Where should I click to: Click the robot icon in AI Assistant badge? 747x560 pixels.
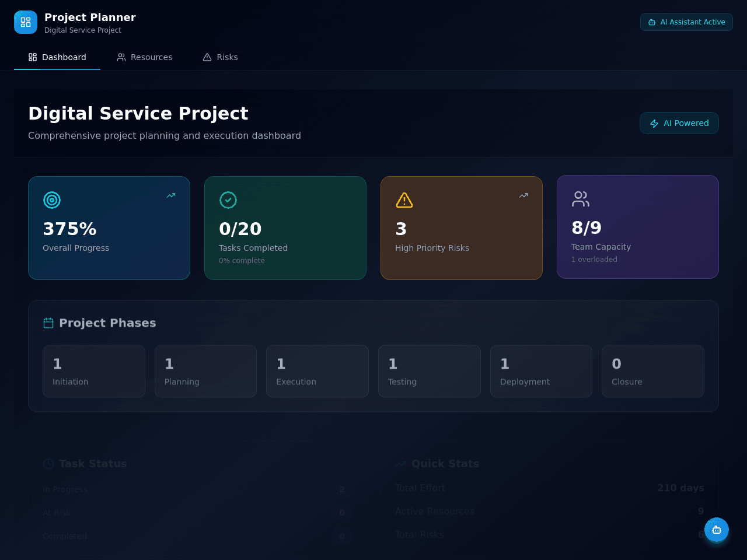pos(652,22)
